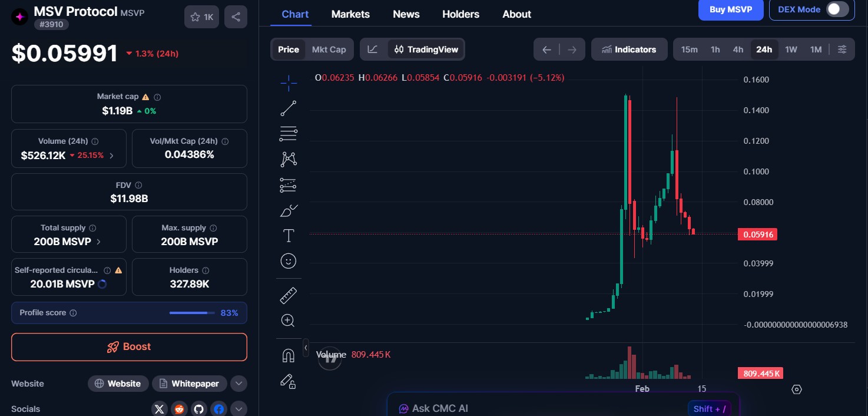This screenshot has height=416, width=868.
Task: Collapse the Volume panel with the chevron
Action: point(306,348)
